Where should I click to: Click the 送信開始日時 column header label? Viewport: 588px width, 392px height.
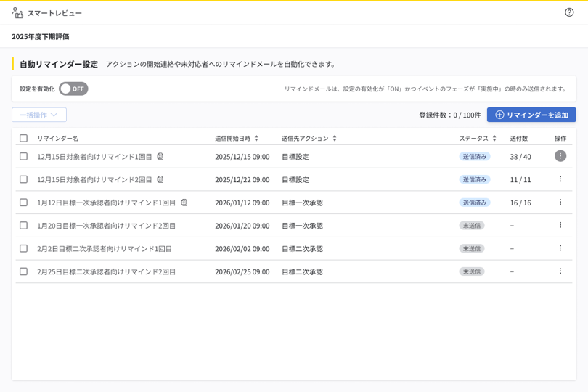[232, 139]
